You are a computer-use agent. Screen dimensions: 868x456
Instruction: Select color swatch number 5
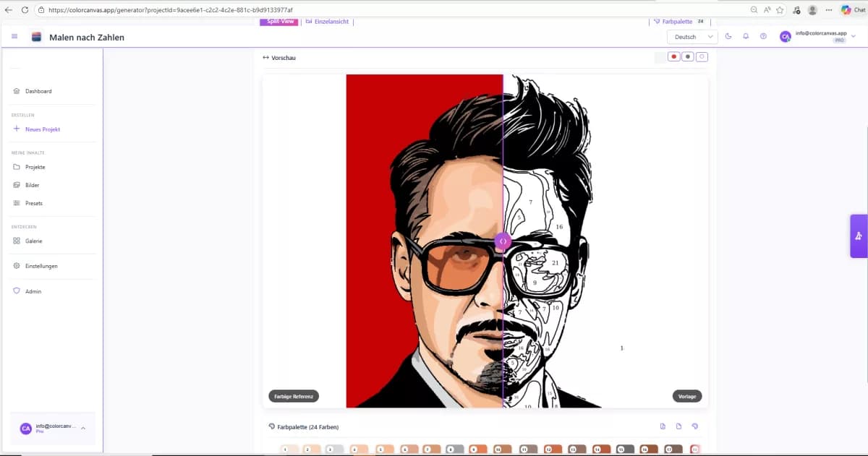point(384,449)
